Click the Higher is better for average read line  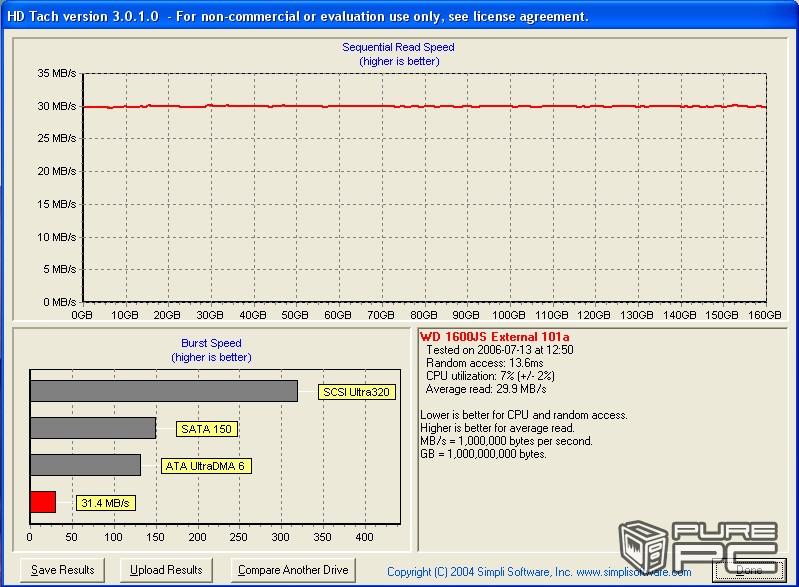click(497, 428)
